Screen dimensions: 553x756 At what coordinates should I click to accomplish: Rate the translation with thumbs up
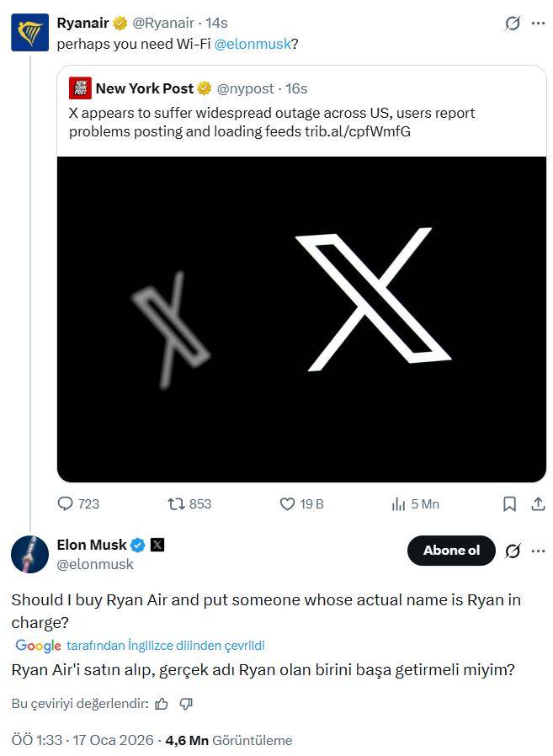click(161, 703)
